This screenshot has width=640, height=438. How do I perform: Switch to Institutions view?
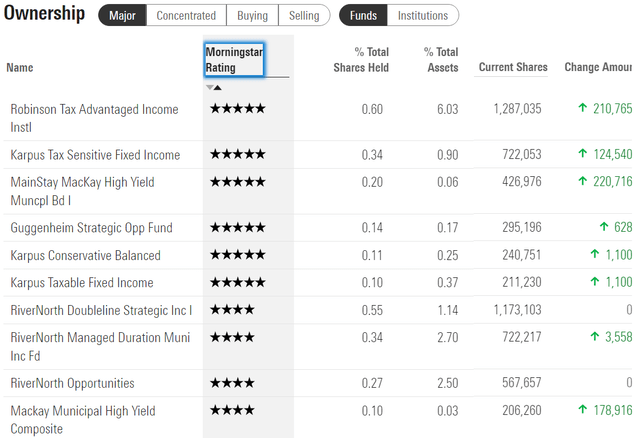pos(423,16)
